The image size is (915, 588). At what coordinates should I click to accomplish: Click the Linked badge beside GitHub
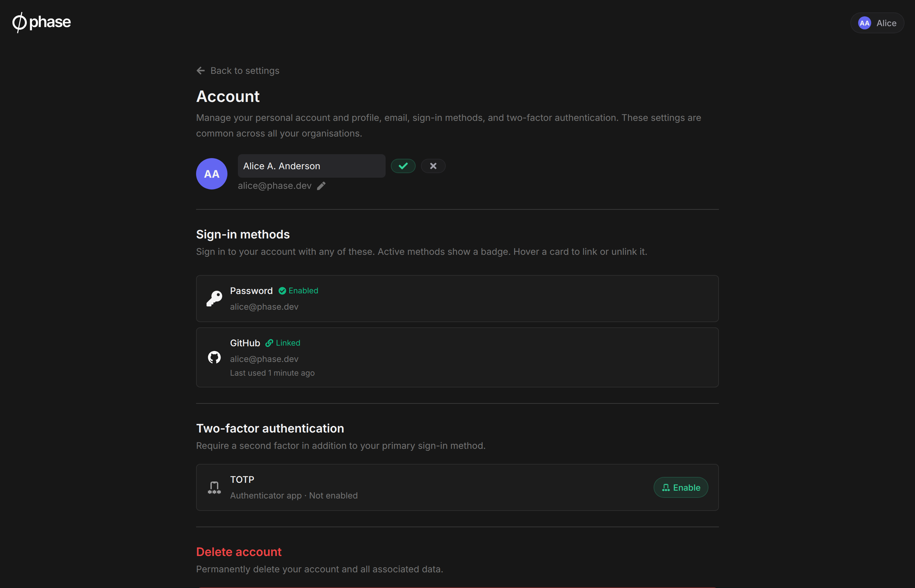point(283,343)
